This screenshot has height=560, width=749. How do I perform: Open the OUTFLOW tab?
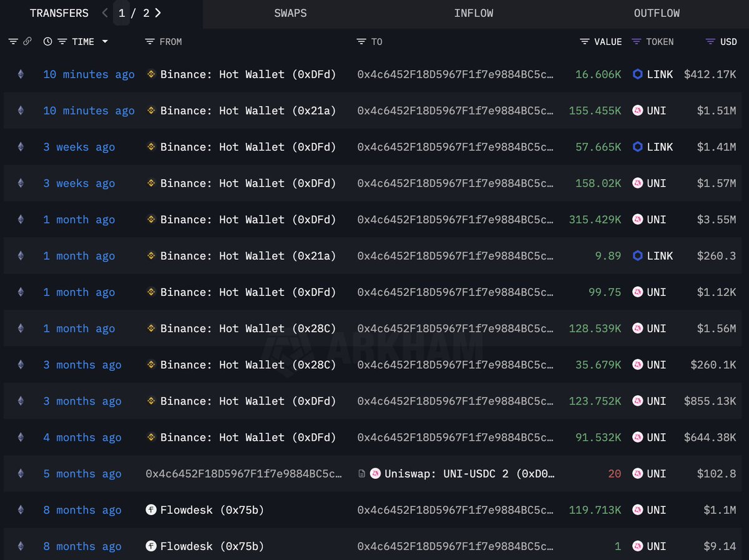[x=657, y=13]
